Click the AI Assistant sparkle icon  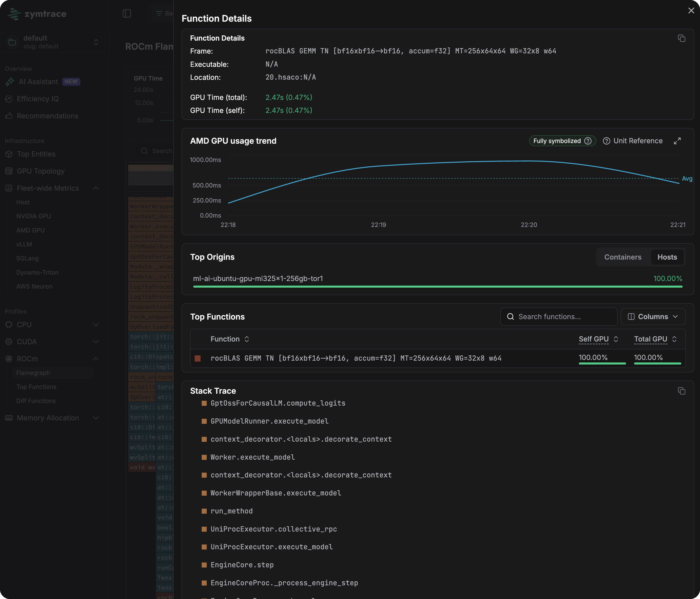(x=9, y=82)
